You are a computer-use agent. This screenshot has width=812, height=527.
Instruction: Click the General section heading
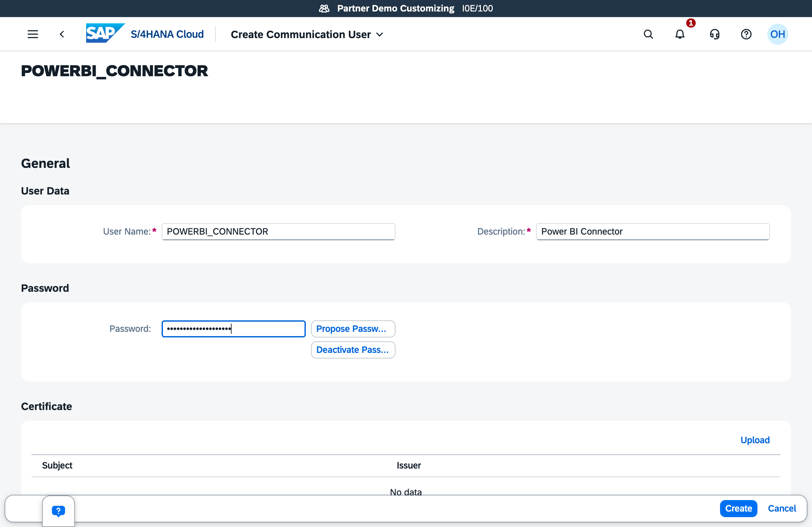coord(45,163)
